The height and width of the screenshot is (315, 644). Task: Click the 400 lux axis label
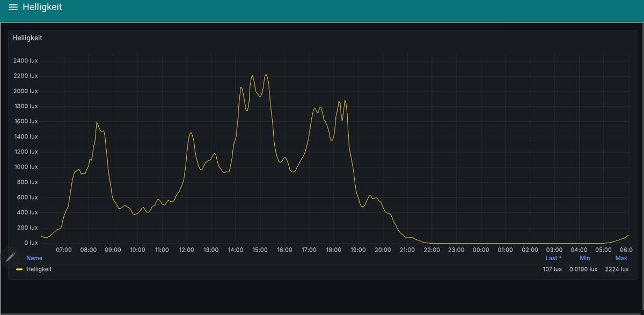27,213
